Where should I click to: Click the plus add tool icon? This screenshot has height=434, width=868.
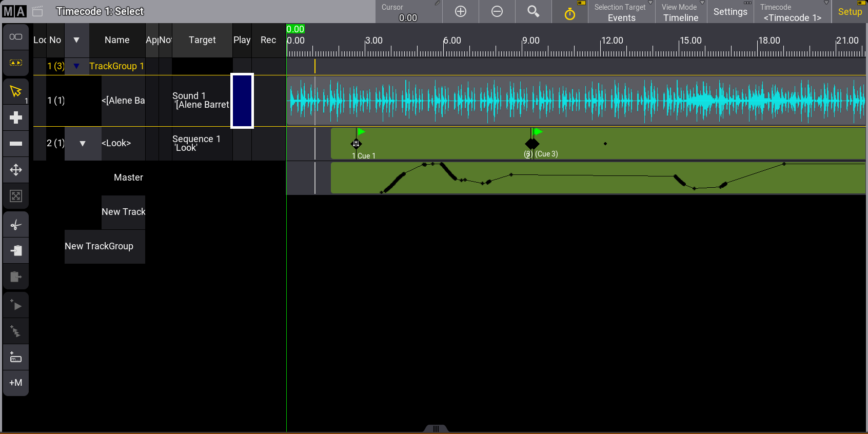(16, 117)
